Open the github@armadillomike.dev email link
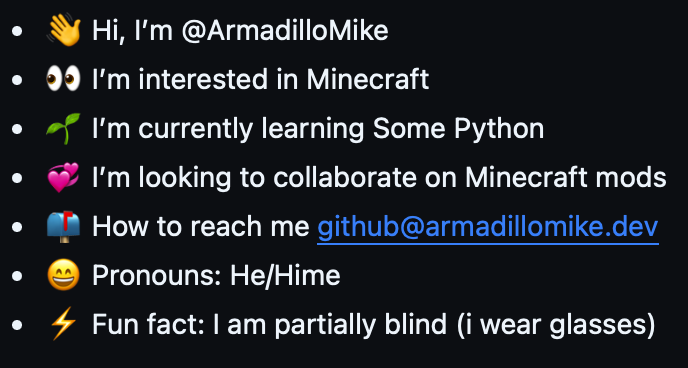 487,227
